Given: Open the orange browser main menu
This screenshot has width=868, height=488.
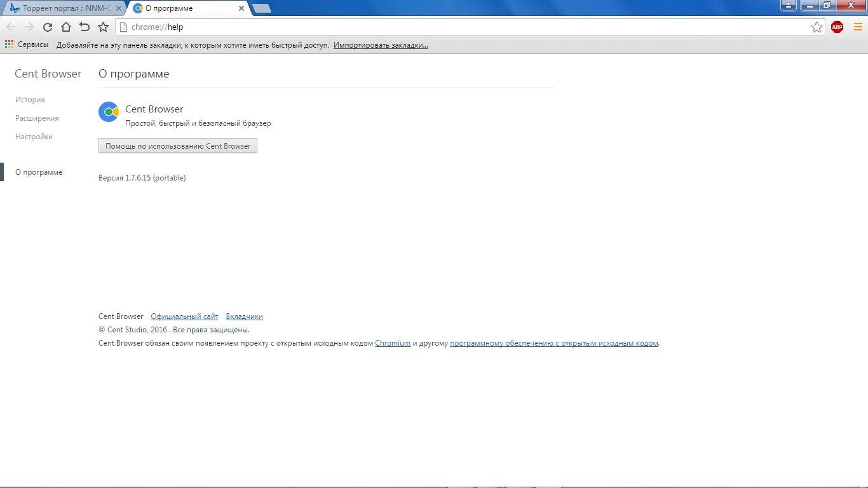Looking at the screenshot, I should (858, 27).
